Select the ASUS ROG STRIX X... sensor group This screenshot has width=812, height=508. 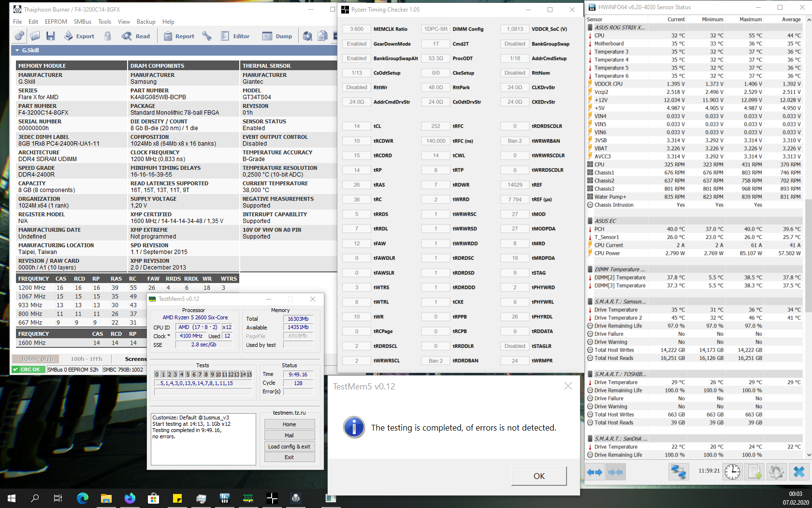[x=694, y=28]
